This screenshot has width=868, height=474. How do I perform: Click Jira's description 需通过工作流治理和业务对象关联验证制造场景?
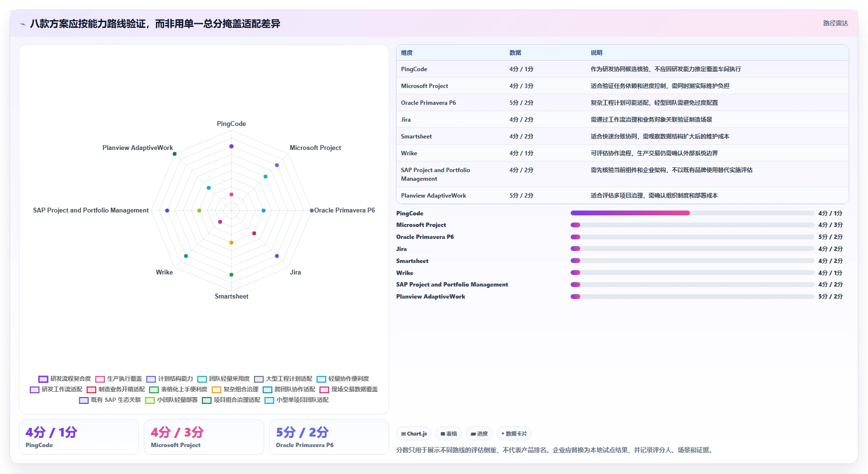pos(651,120)
